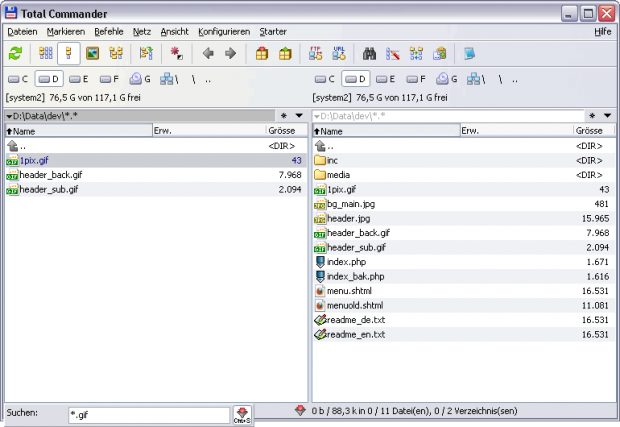This screenshot has width=620, height=427.
Task: Select drive C in the left panel
Action: (18, 78)
